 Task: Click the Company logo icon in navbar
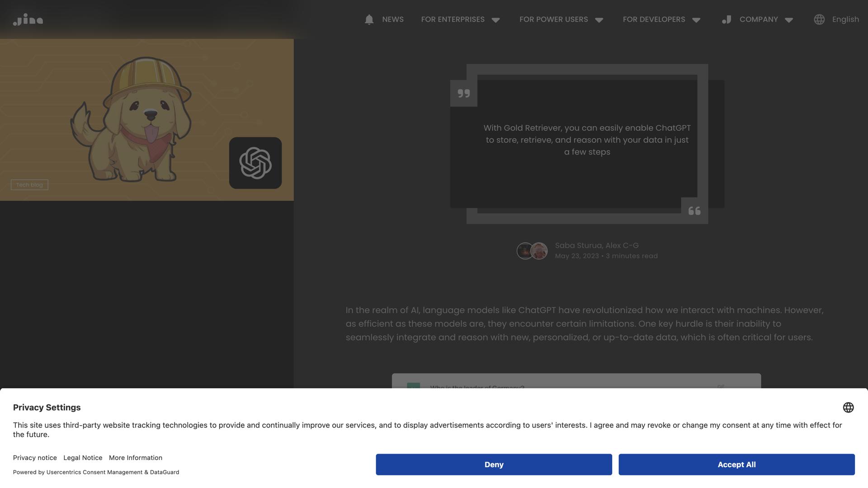[726, 19]
